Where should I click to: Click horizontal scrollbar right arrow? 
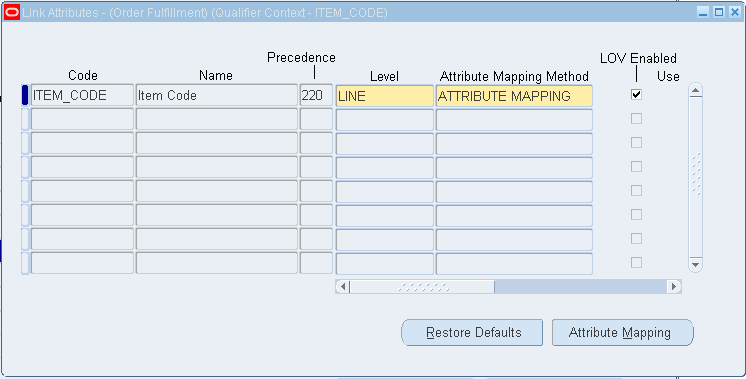(674, 287)
